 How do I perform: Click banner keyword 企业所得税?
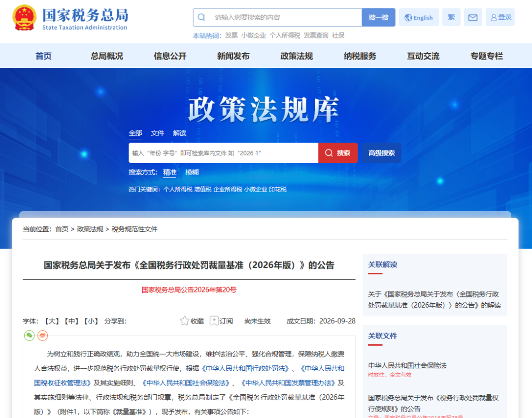(x=228, y=189)
